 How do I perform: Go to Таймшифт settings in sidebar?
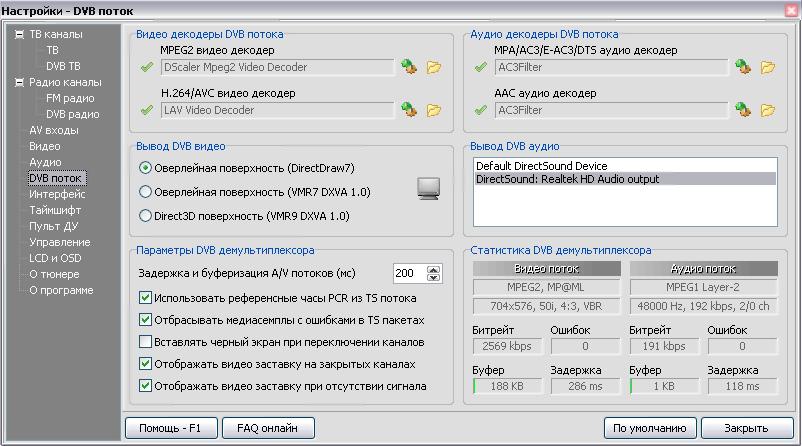point(56,210)
